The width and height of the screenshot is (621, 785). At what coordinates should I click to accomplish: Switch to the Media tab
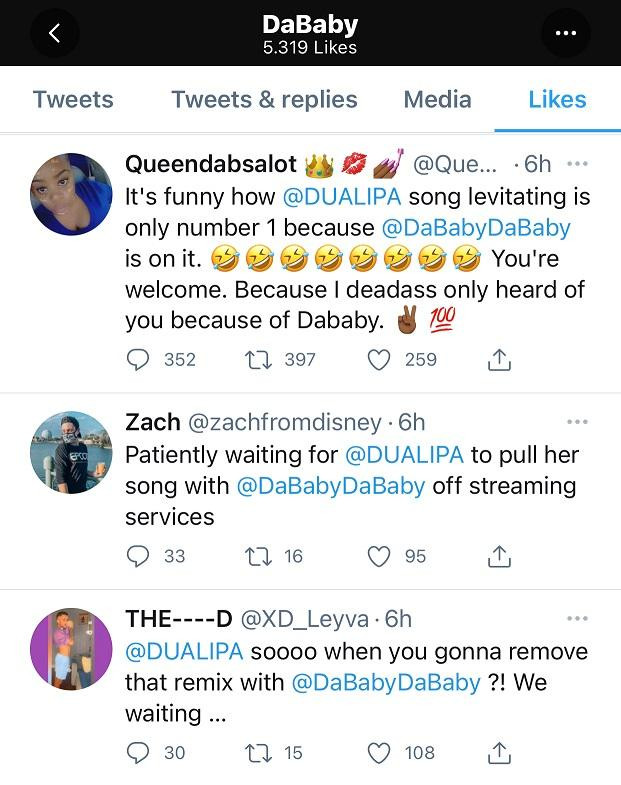(x=437, y=99)
